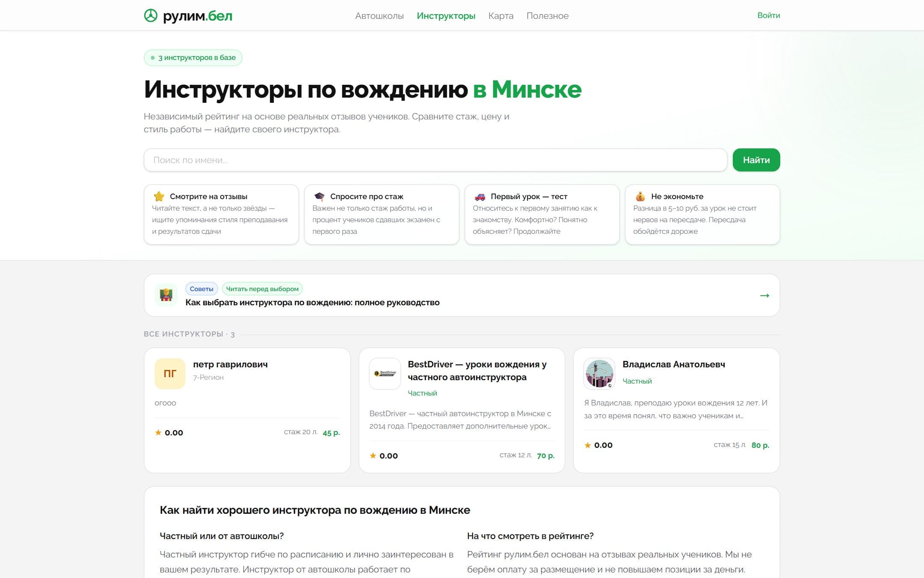Click the rating star on BestDriver card

click(x=373, y=456)
